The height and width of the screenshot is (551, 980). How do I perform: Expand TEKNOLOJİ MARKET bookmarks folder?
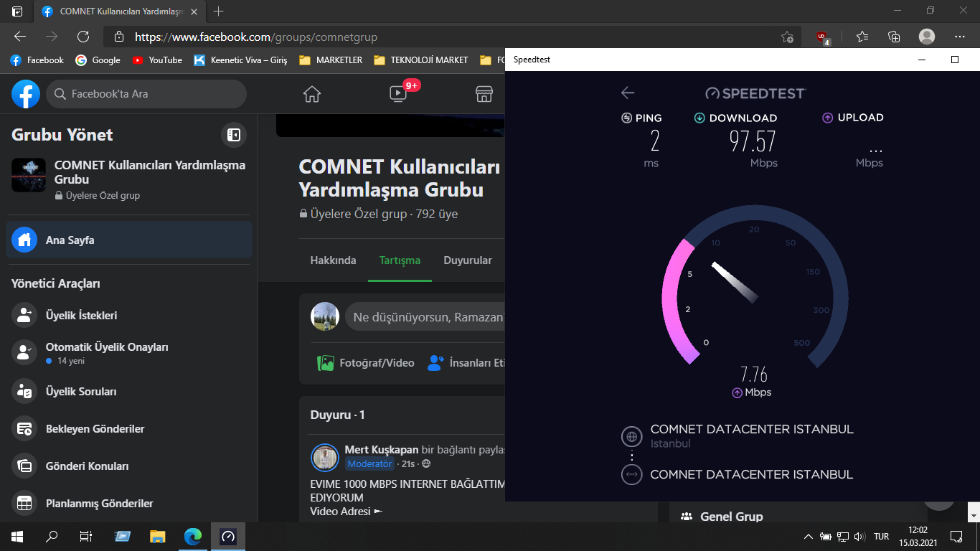[x=420, y=60]
